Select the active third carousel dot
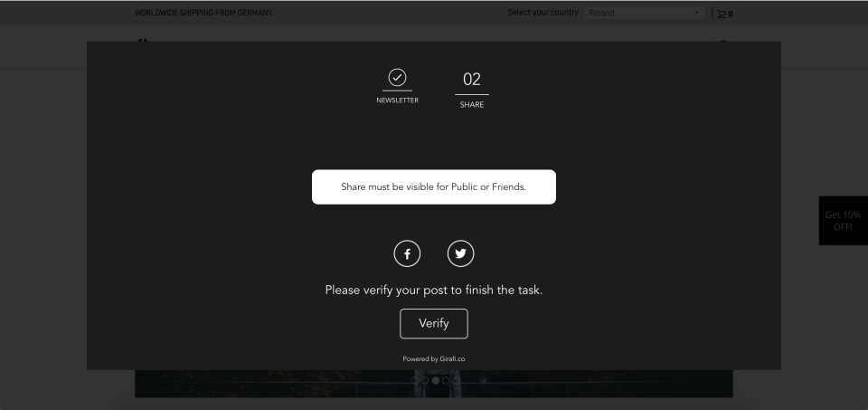Screen dimensions: 868x410 coord(436,381)
